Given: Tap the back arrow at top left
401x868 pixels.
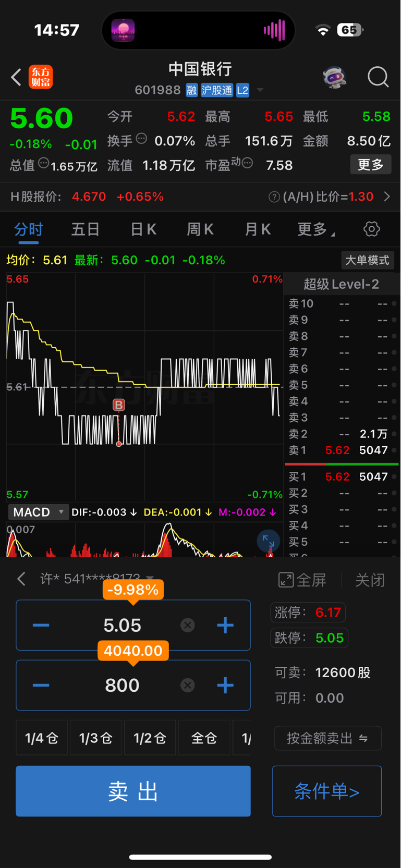Looking at the screenshot, I should 16,77.
